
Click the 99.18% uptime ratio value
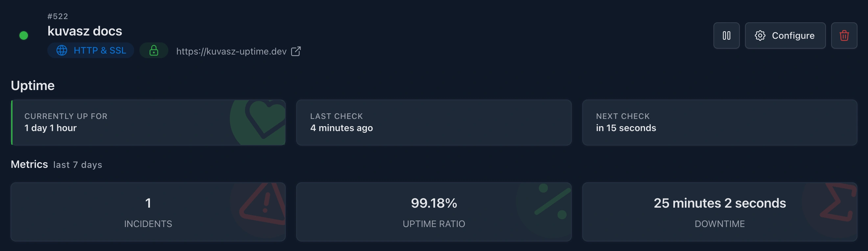click(x=434, y=203)
